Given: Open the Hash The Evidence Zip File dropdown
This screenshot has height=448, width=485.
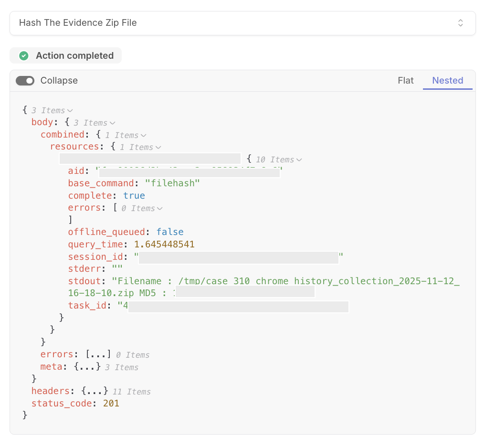Looking at the screenshot, I should click(x=242, y=23).
